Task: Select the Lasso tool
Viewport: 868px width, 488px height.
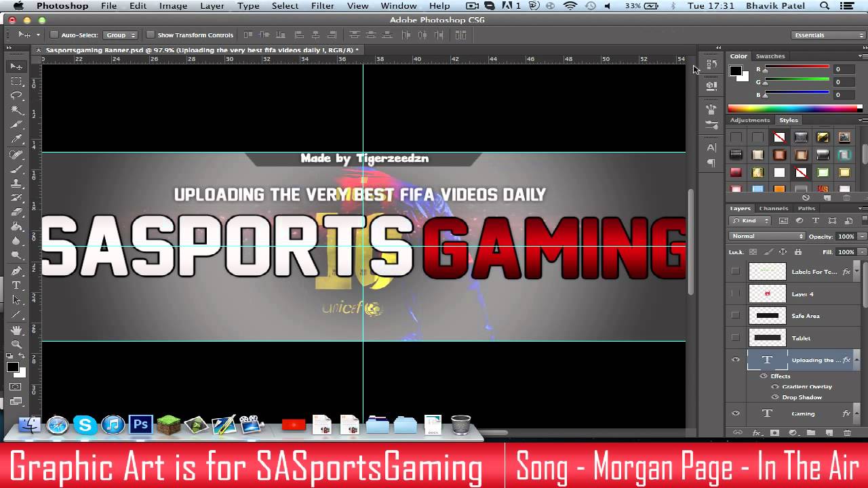Action: click(16, 96)
